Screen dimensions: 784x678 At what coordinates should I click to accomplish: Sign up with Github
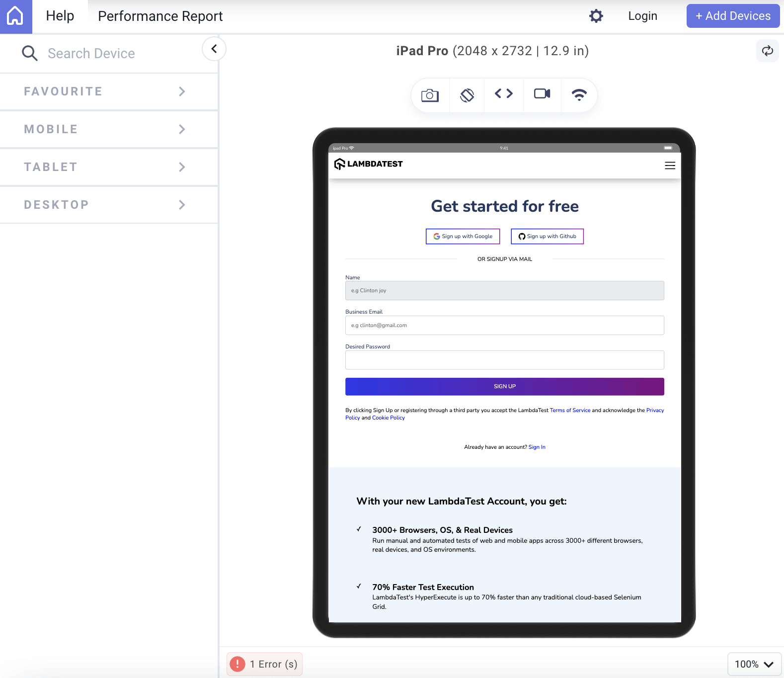(x=547, y=237)
